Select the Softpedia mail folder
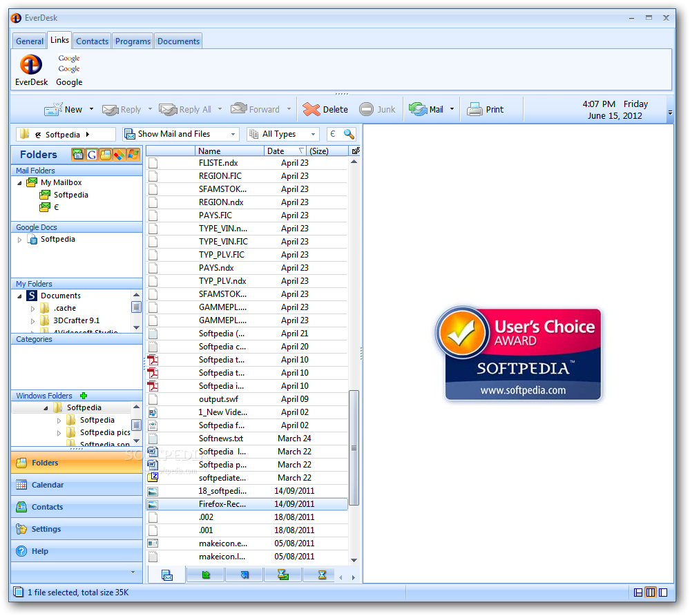 tap(71, 195)
